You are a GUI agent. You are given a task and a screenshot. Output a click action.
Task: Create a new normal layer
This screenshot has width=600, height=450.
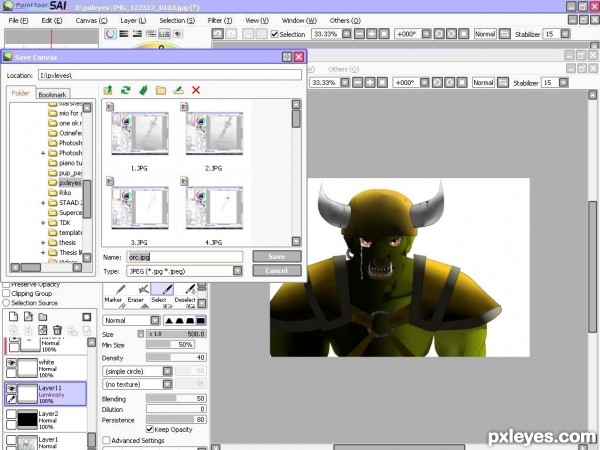click(13, 316)
